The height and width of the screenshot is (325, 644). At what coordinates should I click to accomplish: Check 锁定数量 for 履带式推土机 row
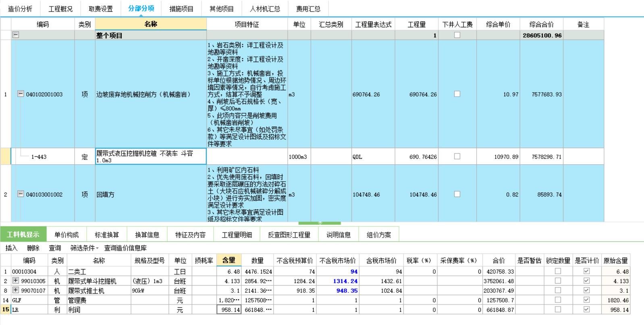coord(558,290)
